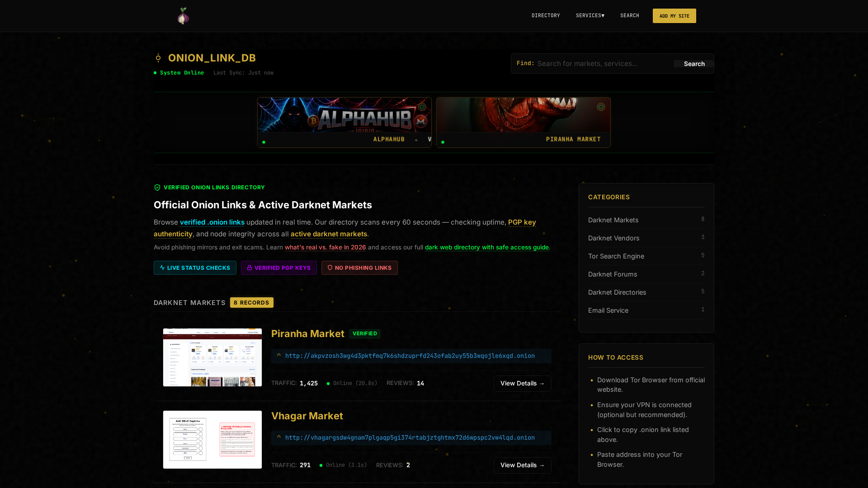This screenshot has width=868, height=488.
Task: Click the Piranha Market listing title
Action: pos(308,333)
